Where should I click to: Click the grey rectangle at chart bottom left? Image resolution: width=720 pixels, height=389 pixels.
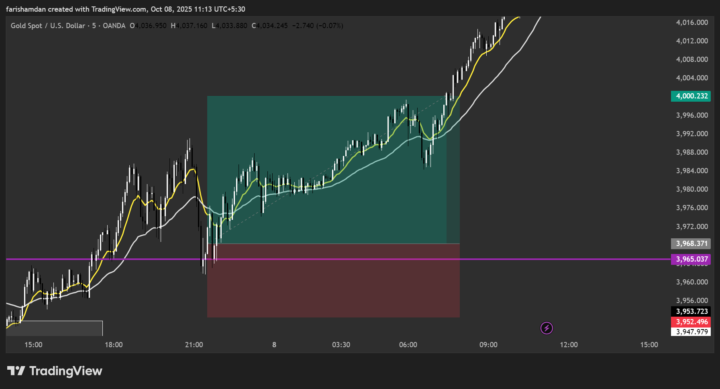54,328
